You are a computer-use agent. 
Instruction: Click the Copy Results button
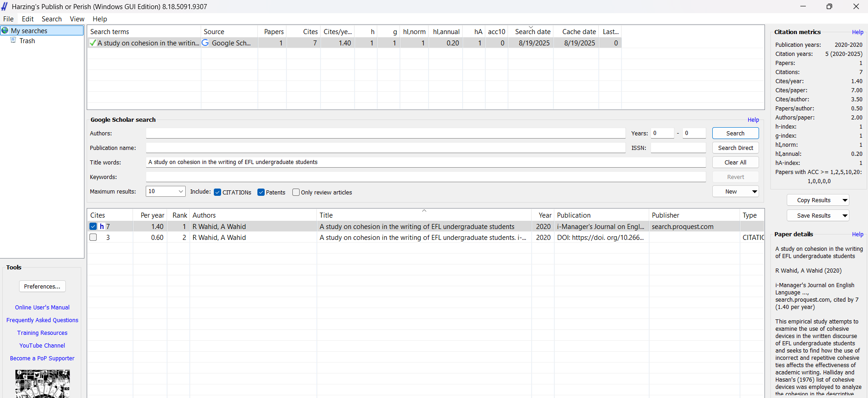814,200
